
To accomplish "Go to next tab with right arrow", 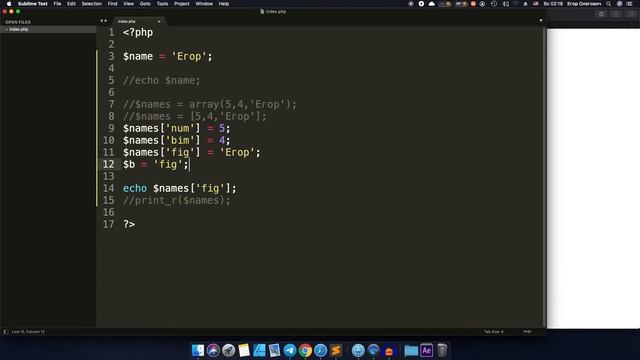I will 106,21.
